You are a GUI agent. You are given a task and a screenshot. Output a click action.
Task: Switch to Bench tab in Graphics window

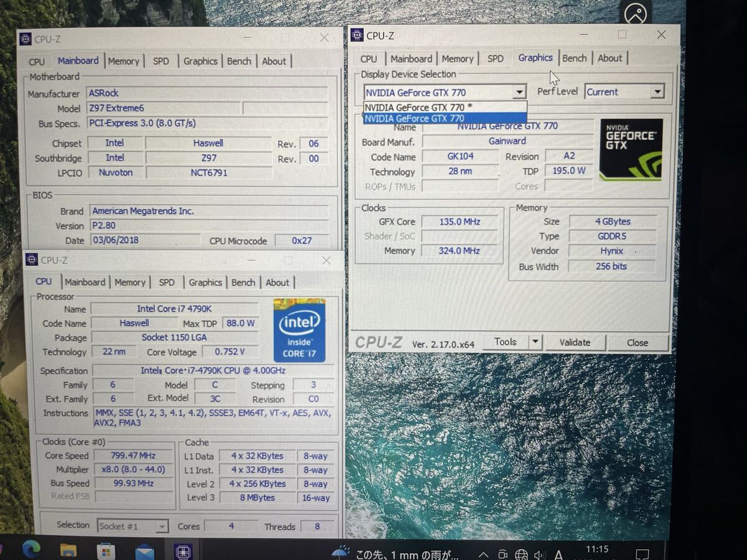point(574,58)
